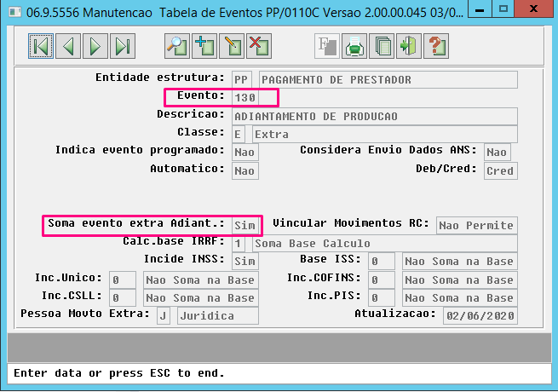
Task: Go to the previous record
Action: point(68,46)
